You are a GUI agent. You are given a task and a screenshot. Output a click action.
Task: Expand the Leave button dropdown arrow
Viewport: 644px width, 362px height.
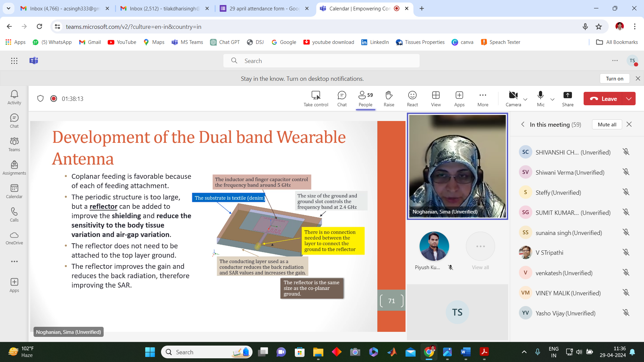click(x=629, y=99)
